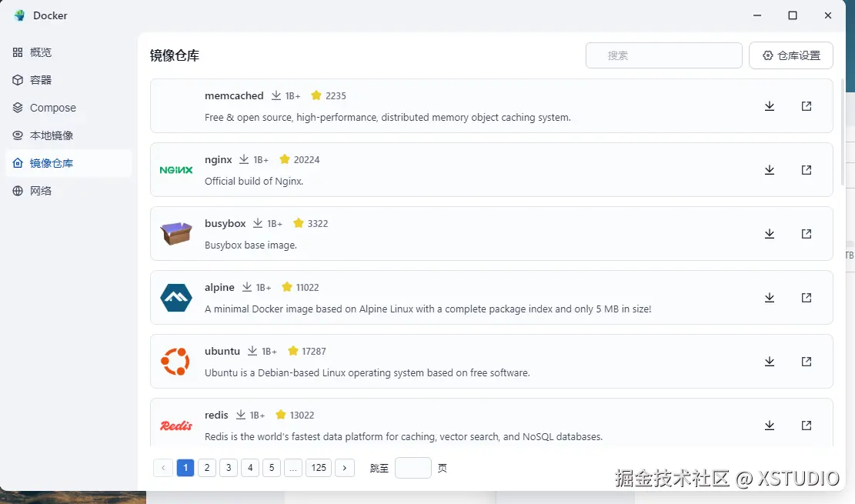This screenshot has width=855, height=504.
Task: Open the 本地镜像 local images section
Action: [x=68, y=135]
